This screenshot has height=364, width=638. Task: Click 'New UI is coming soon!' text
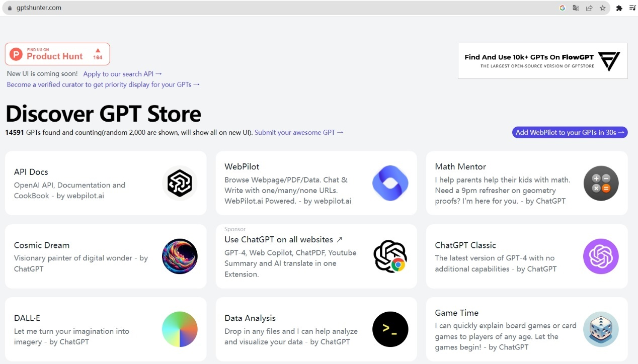pos(42,74)
